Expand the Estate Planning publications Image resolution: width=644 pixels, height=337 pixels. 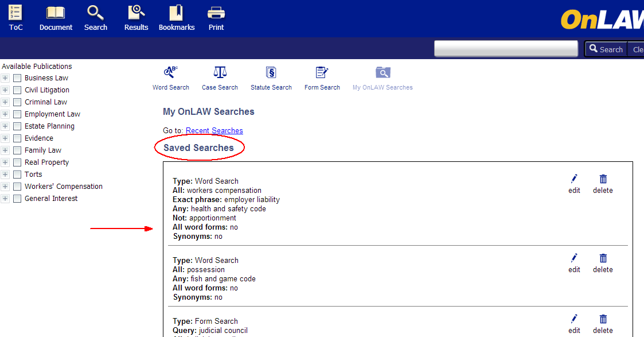click(5, 126)
